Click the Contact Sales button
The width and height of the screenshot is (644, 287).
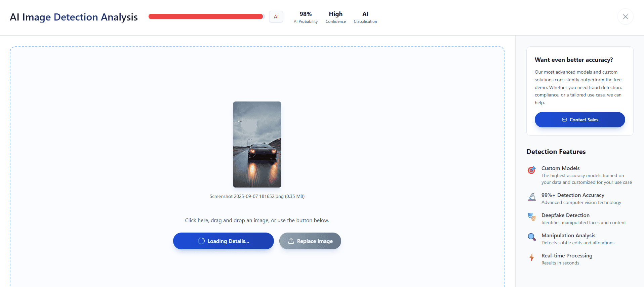[x=580, y=120]
